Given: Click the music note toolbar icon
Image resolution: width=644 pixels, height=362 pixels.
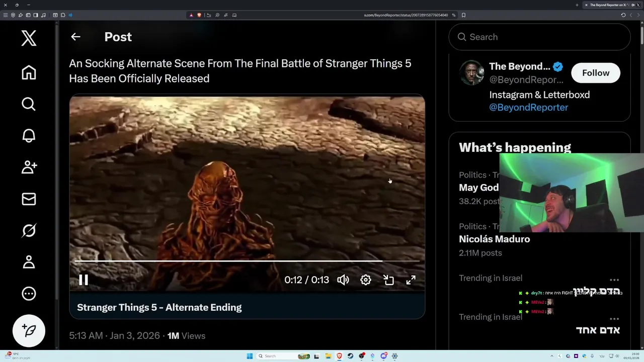Looking at the screenshot, I should [x=43, y=15].
